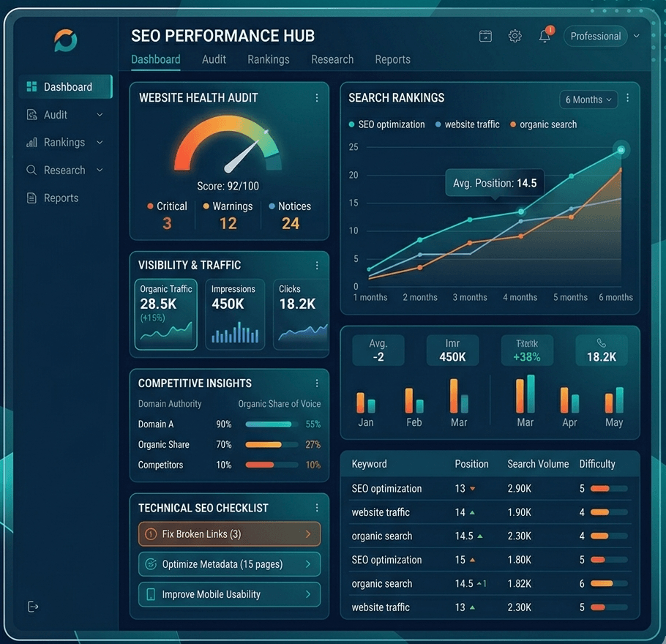The height and width of the screenshot is (644, 666).
Task: Select the Clicks 18.2K card
Action: click(x=301, y=315)
